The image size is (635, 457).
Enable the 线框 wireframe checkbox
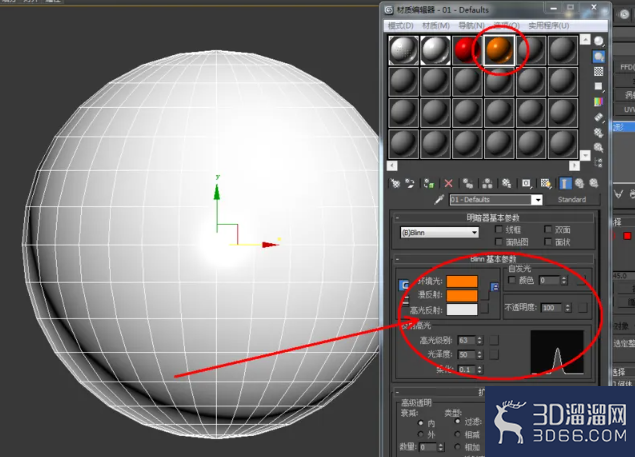click(499, 229)
